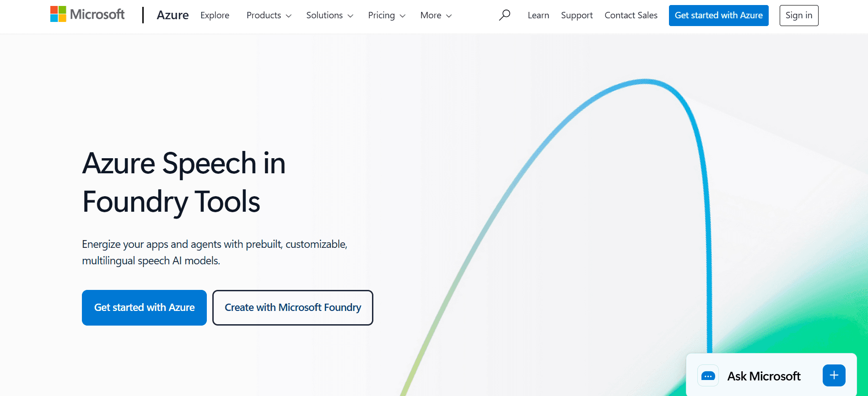
Task: Open the search magnifier icon
Action: click(x=504, y=15)
